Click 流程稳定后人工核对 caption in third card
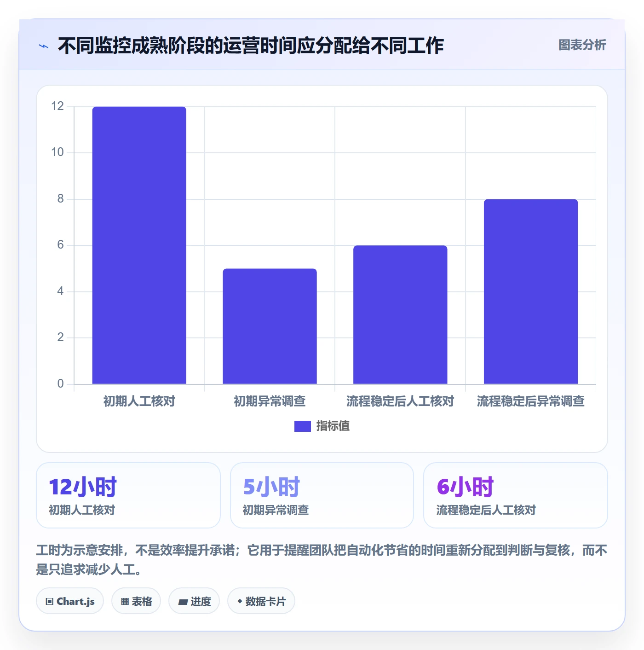The image size is (644, 650). pyautogui.click(x=486, y=510)
